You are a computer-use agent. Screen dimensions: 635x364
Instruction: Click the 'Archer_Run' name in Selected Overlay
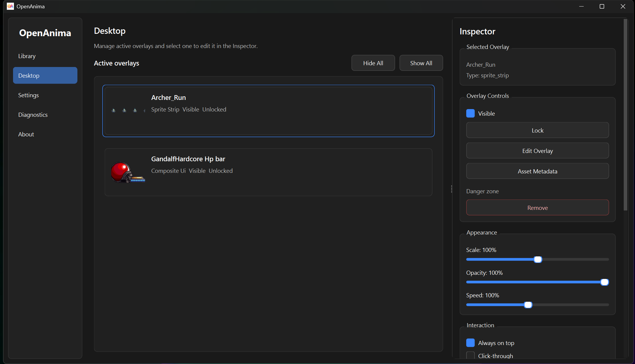[x=481, y=65]
